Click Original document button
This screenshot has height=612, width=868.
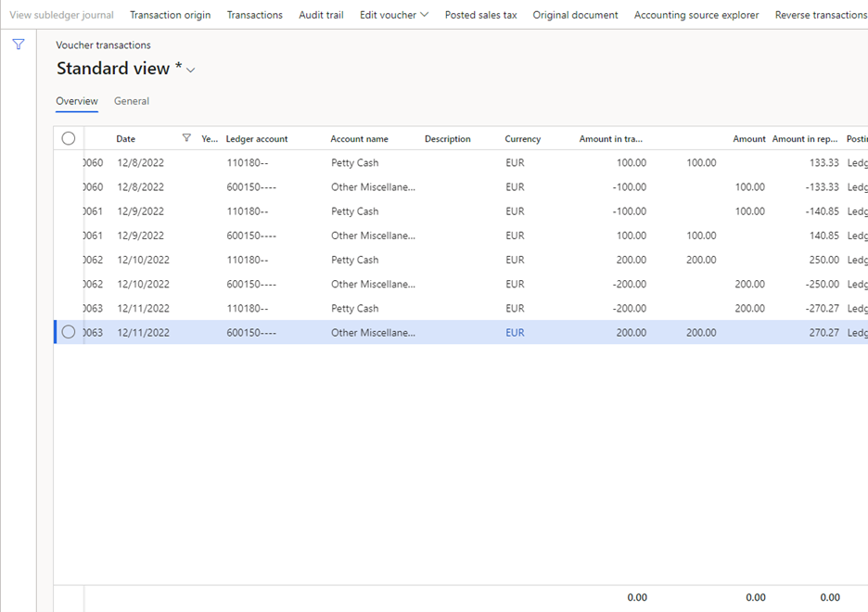coord(575,15)
